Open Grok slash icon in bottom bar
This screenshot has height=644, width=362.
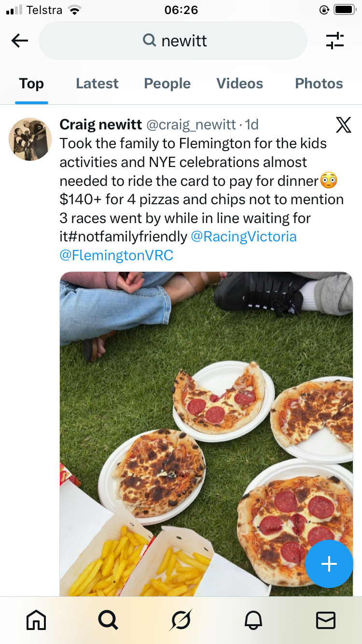coord(181,620)
